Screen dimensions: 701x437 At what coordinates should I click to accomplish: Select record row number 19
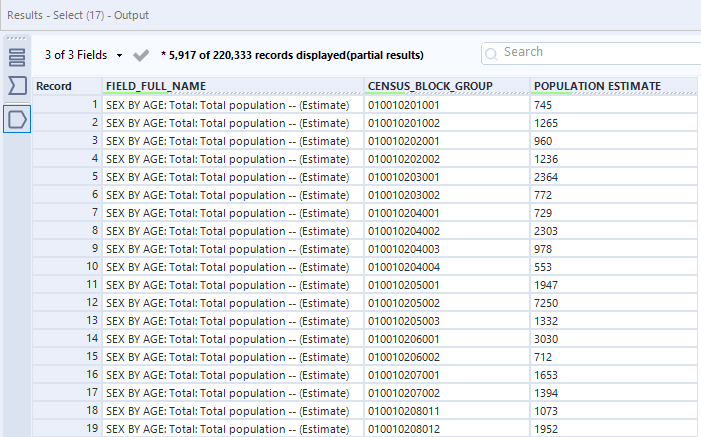(x=67, y=429)
